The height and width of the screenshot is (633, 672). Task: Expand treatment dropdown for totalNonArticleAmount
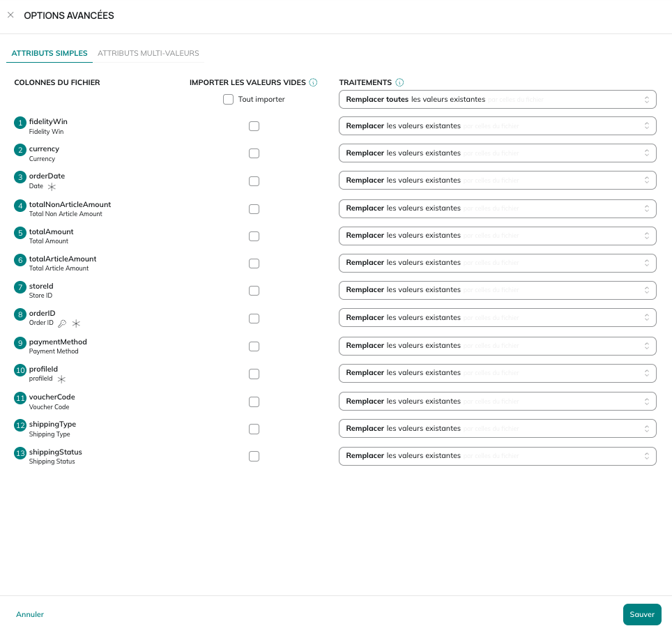tap(498, 208)
